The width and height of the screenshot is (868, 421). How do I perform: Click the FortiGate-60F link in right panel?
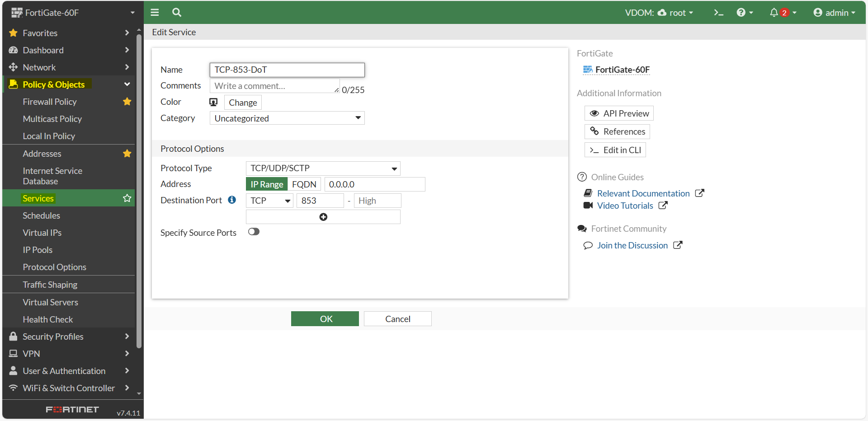coord(623,70)
